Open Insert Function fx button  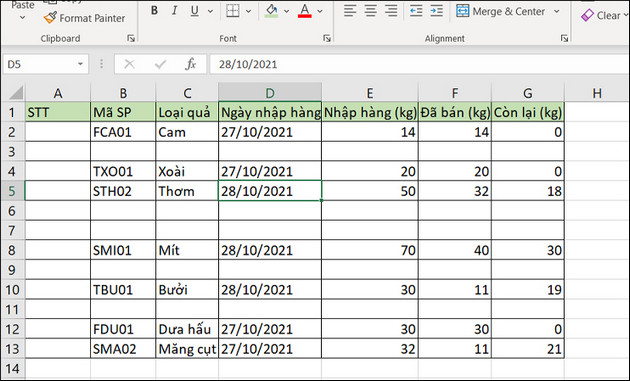point(190,64)
